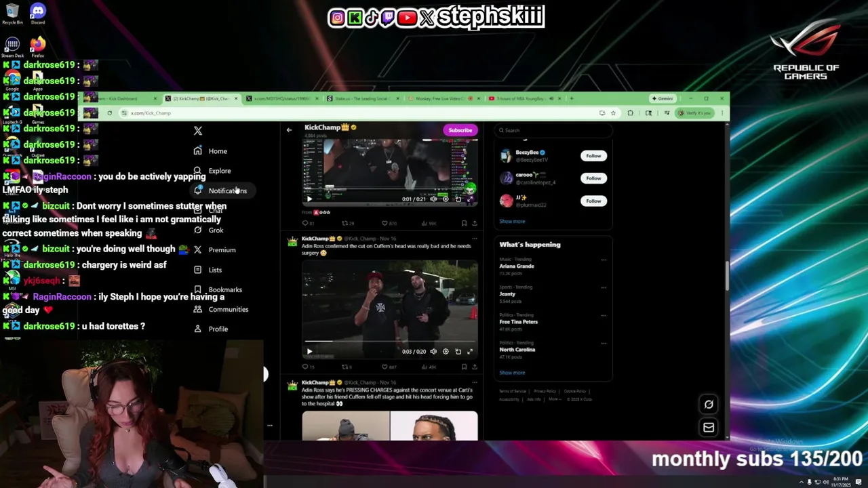Open Profile in the X sidebar
This screenshot has width=868, height=488.
[x=210, y=329]
